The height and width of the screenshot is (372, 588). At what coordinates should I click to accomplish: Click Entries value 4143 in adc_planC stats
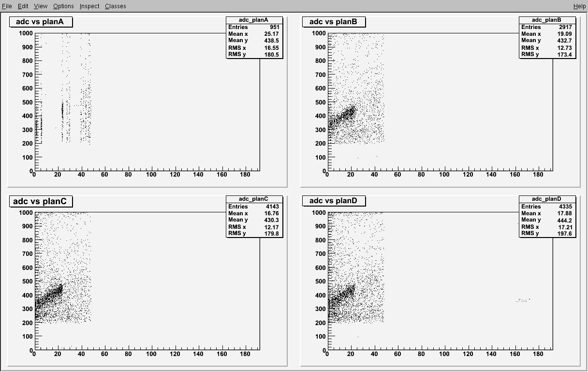pos(272,207)
